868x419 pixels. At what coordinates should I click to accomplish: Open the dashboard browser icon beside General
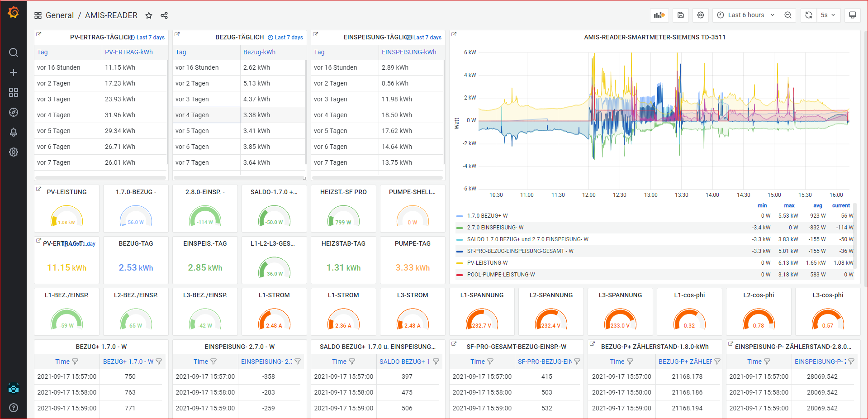(38, 15)
